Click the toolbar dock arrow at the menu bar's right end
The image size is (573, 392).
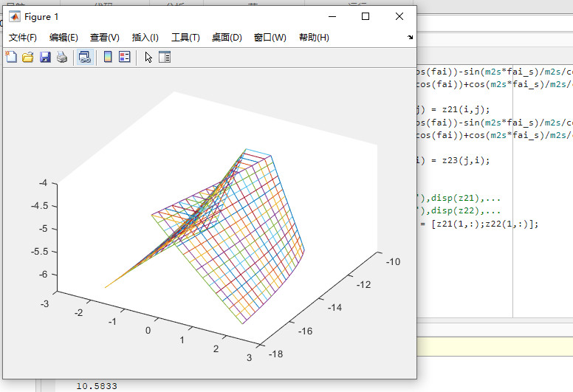pos(410,37)
